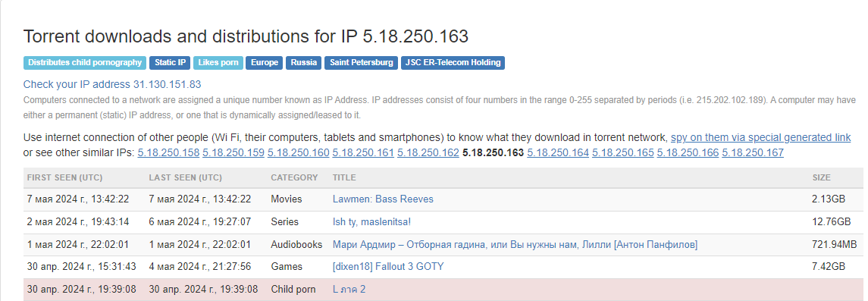Select the Europe tag badge
This screenshot has width=868, height=301.
[x=265, y=62]
